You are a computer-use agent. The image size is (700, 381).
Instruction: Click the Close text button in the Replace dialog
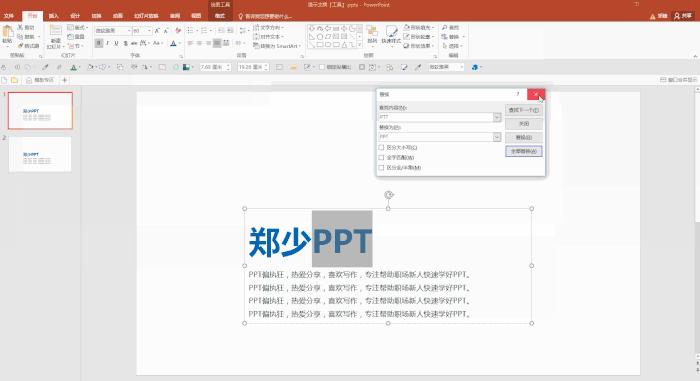tap(524, 124)
